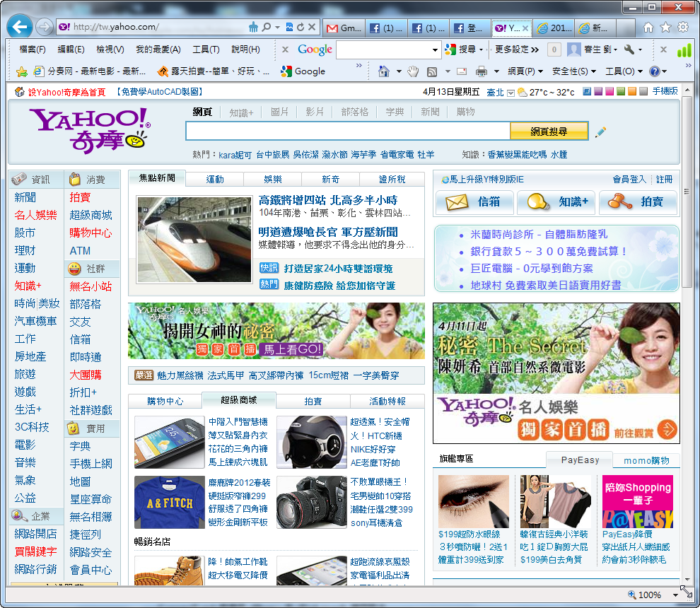The image size is (700, 608).
Task: Select the pink page color theme swatch
Action: [x=609, y=91]
